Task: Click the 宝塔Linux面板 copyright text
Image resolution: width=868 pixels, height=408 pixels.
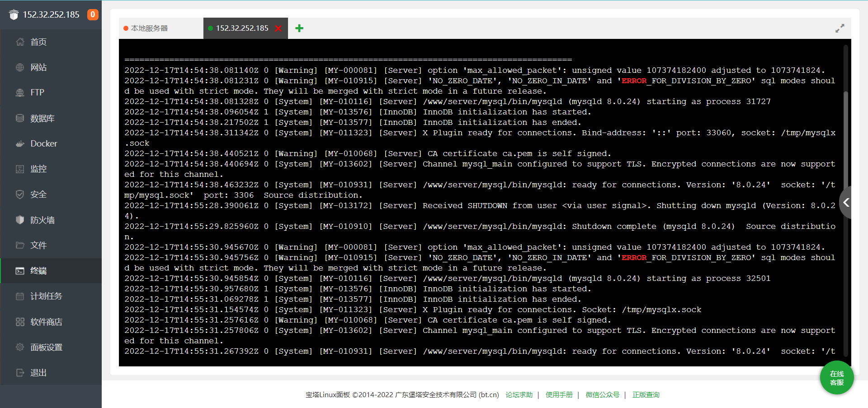Action: pyautogui.click(x=402, y=395)
